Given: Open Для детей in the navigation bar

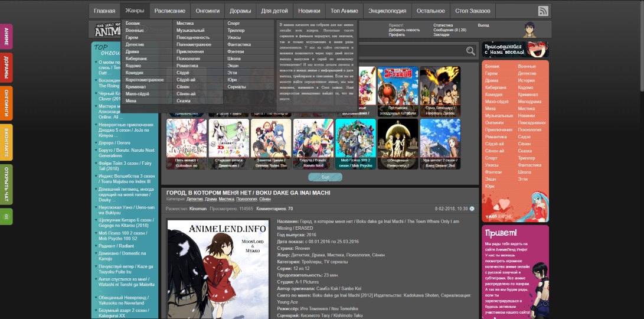Looking at the screenshot, I should click(x=274, y=11).
